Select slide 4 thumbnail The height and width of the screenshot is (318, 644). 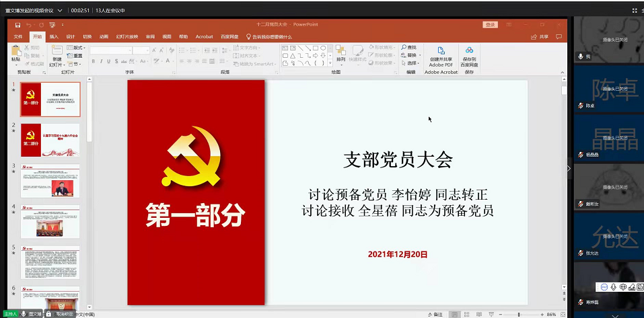pyautogui.click(x=50, y=221)
